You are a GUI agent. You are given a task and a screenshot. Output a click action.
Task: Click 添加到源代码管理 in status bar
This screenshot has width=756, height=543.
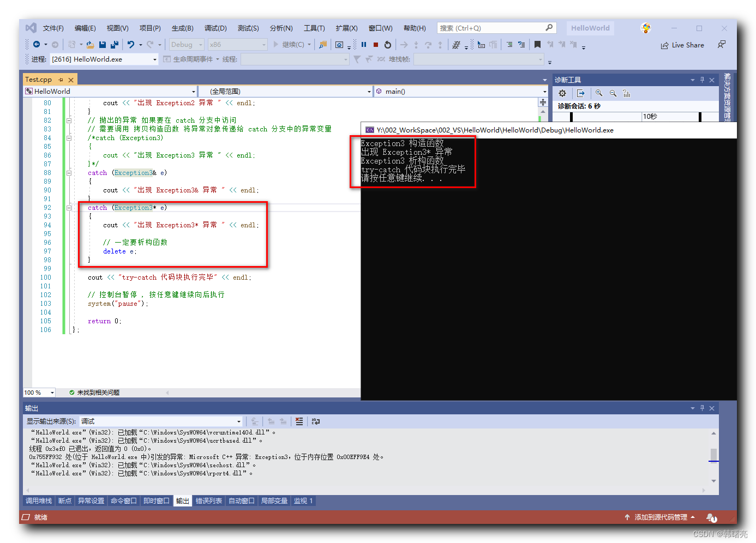point(660,517)
